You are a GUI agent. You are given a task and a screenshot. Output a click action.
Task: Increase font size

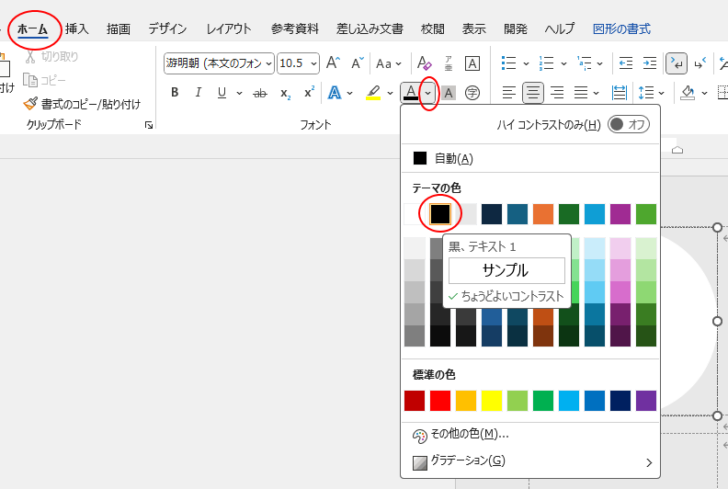[x=333, y=63]
